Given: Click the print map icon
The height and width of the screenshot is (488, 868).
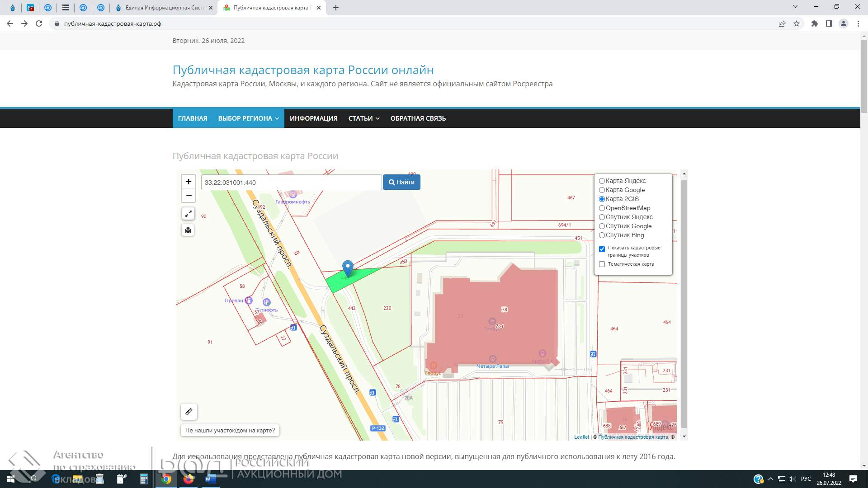Looking at the screenshot, I should [x=188, y=230].
